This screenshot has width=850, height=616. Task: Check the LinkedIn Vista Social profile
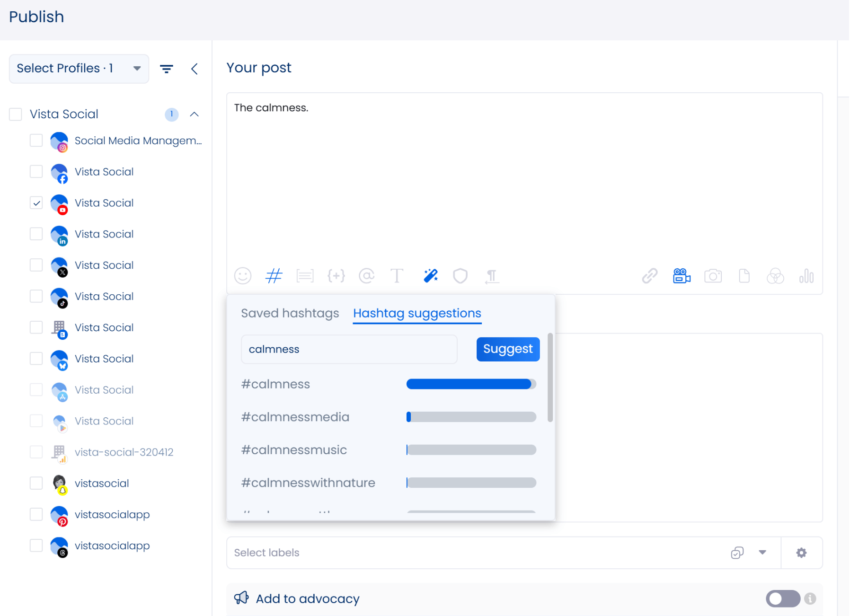(36, 234)
